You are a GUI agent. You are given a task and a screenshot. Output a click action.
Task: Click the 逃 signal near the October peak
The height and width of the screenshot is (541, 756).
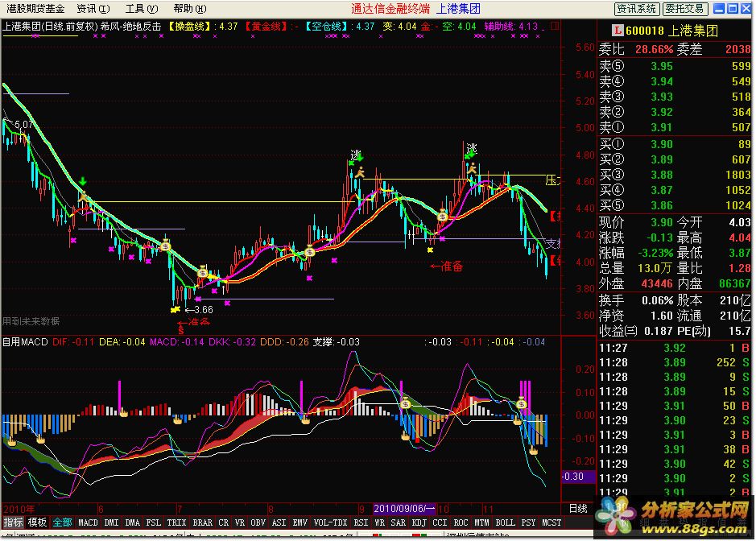472,148
